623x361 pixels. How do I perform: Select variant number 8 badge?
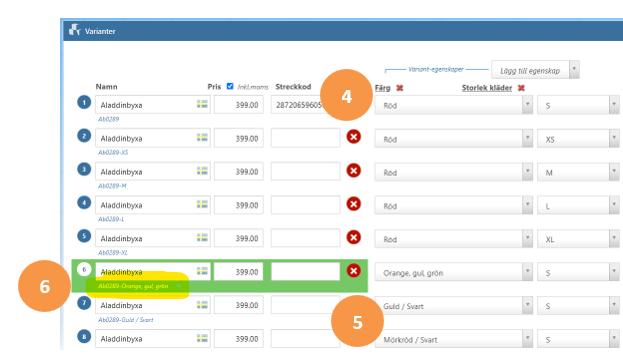point(84,337)
